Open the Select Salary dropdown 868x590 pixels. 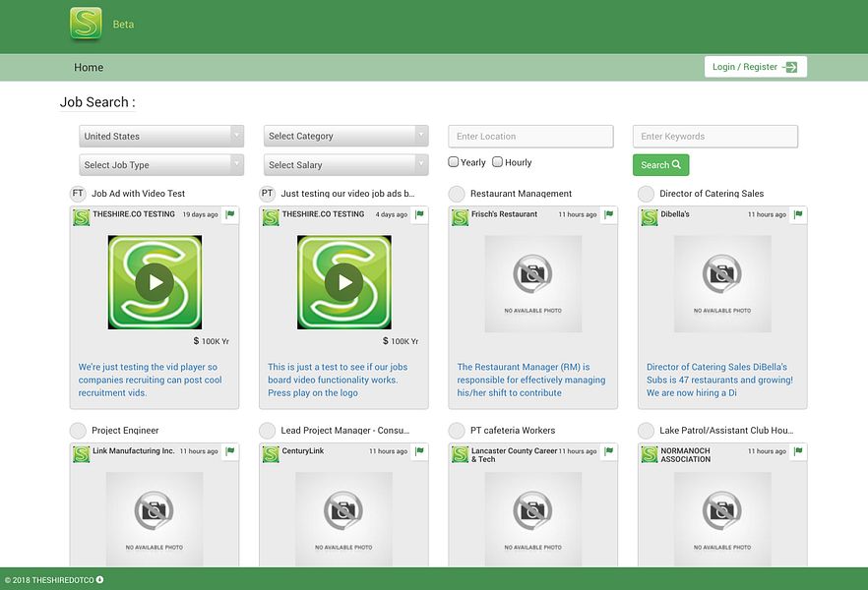coord(346,165)
